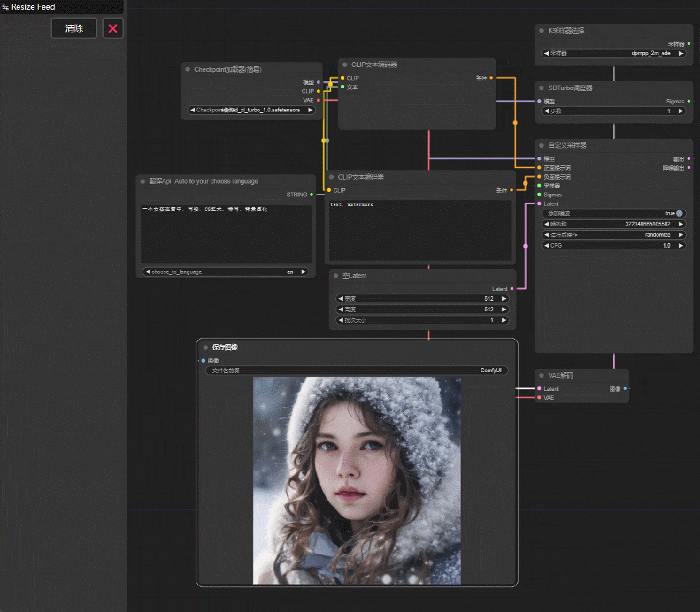Open the 运行后操作 randomize dropdown
This screenshot has width=700, height=612.
614,235
